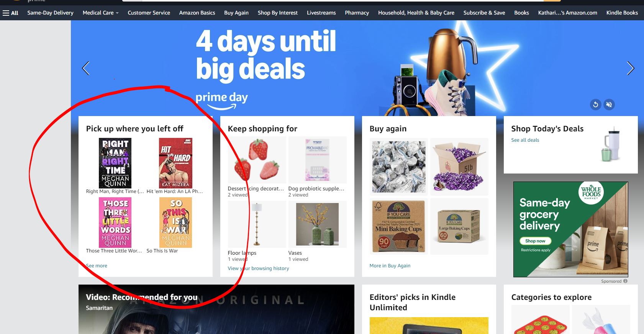
Task: Open the Vases product thumbnail
Action: pos(317,224)
